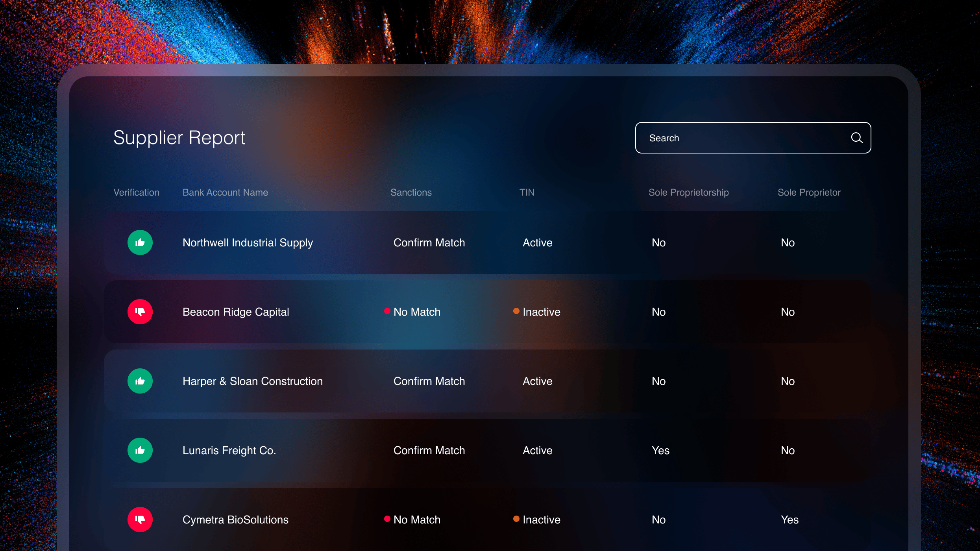Select the Cymetra BioSolutions name
Viewport: 980px width, 551px height.
pyautogui.click(x=235, y=520)
